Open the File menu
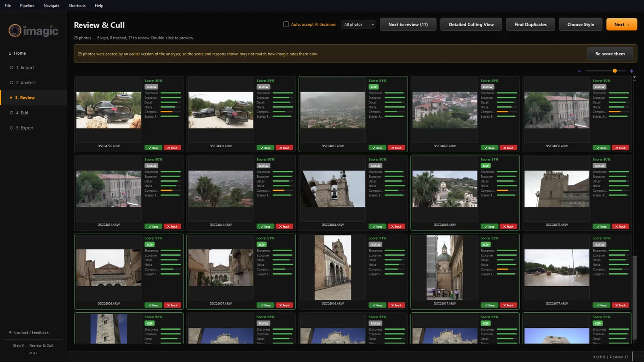 (8, 6)
